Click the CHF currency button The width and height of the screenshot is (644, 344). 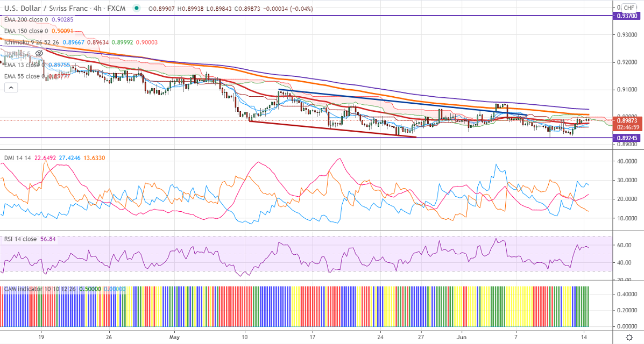[x=628, y=8]
